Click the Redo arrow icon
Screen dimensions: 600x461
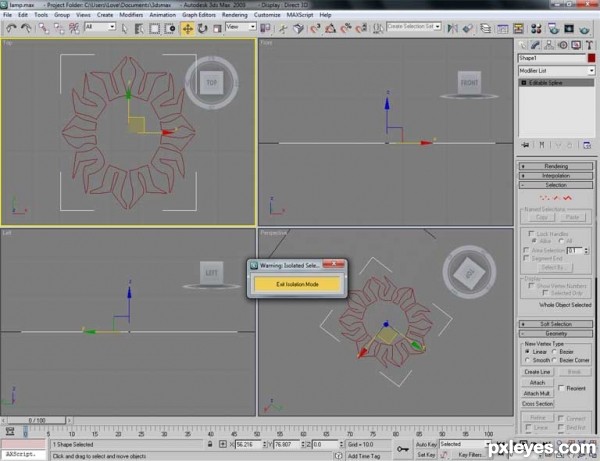click(x=26, y=28)
